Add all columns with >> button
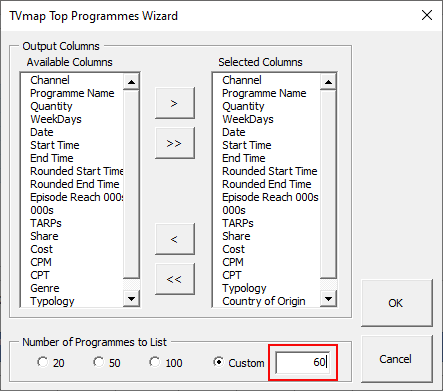Screen dimensions: 443x391 [175, 143]
